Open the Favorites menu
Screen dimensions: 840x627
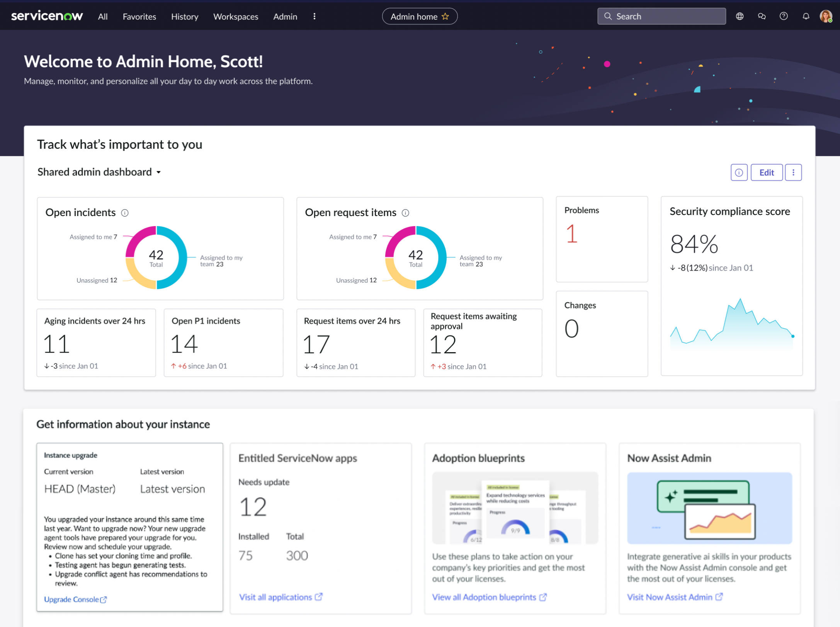pos(139,16)
